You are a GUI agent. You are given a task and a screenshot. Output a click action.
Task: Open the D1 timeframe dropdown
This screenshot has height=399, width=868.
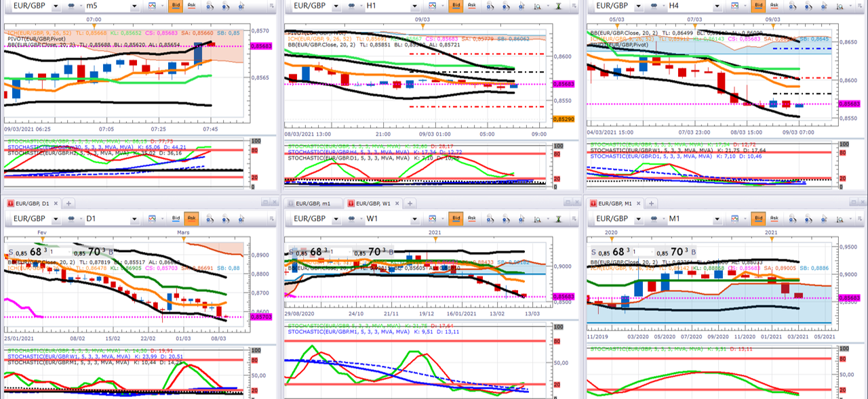tap(134, 219)
